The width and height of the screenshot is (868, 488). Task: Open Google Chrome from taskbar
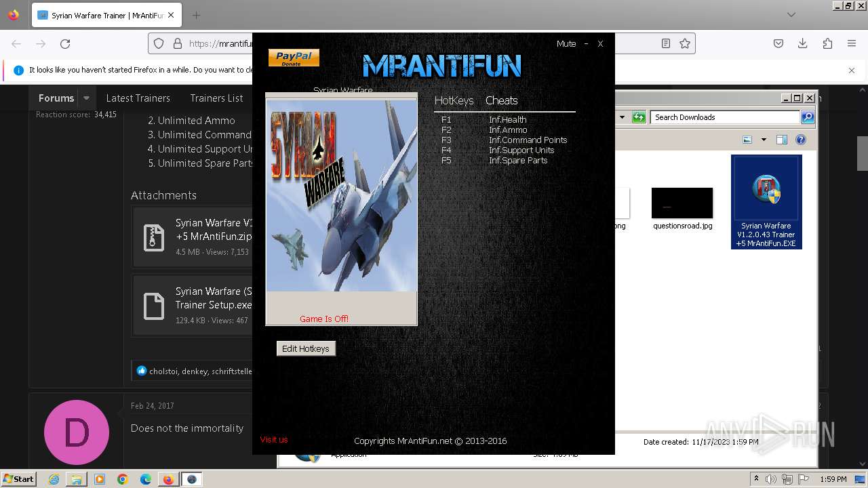tap(122, 479)
